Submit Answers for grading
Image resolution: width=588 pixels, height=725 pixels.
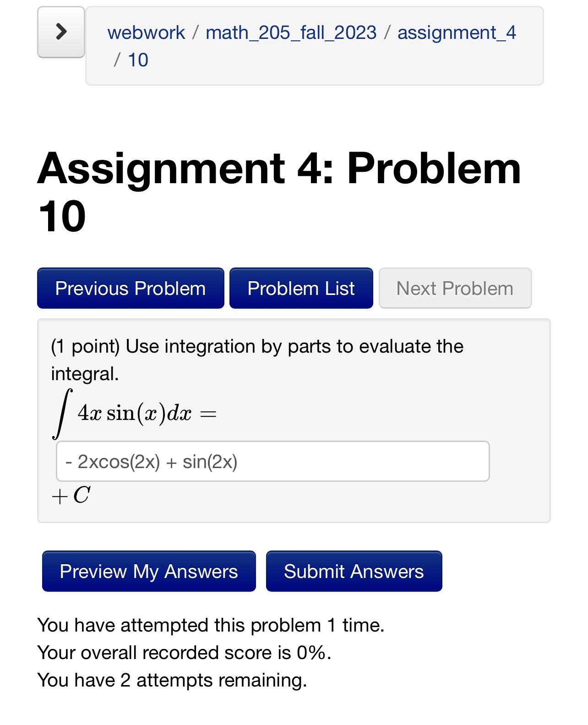click(x=353, y=571)
